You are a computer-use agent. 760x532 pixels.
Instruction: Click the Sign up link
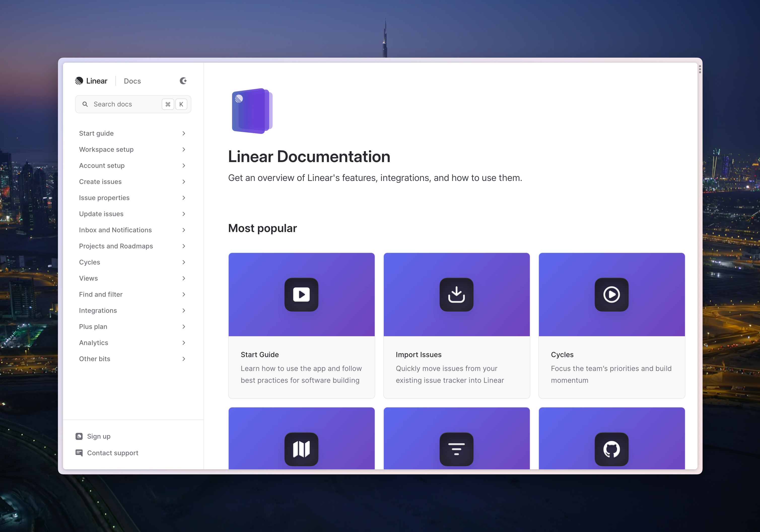[98, 436]
